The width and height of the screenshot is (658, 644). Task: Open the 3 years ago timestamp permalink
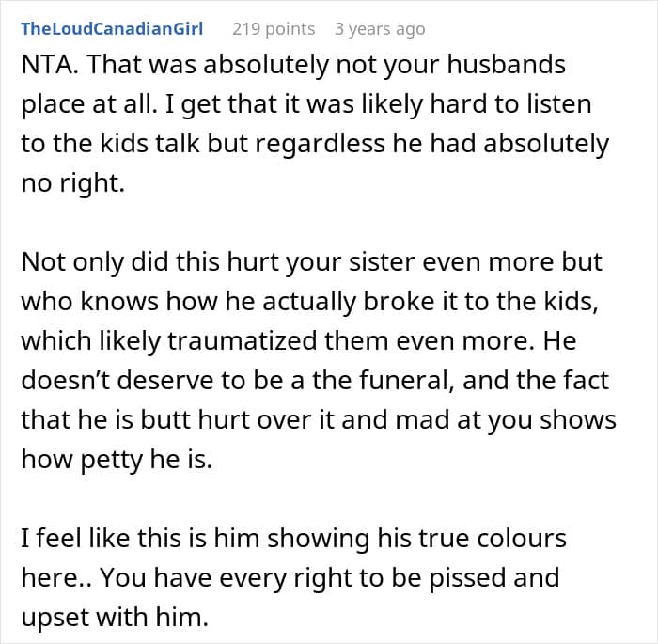[380, 29]
